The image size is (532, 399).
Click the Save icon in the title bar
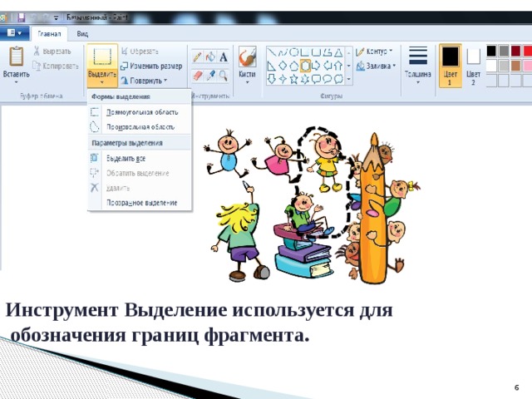coord(22,17)
